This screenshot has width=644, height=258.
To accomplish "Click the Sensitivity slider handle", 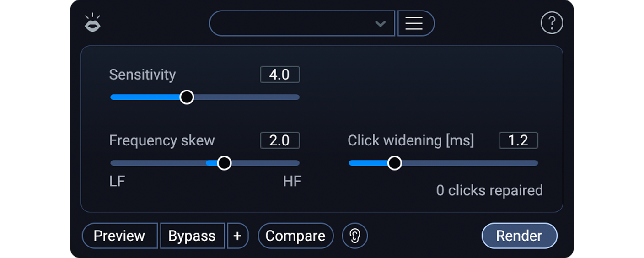I will [x=187, y=97].
